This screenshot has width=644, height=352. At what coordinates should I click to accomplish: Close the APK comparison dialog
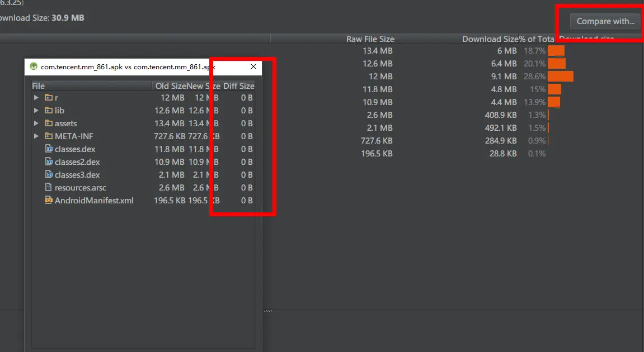pyautogui.click(x=253, y=66)
